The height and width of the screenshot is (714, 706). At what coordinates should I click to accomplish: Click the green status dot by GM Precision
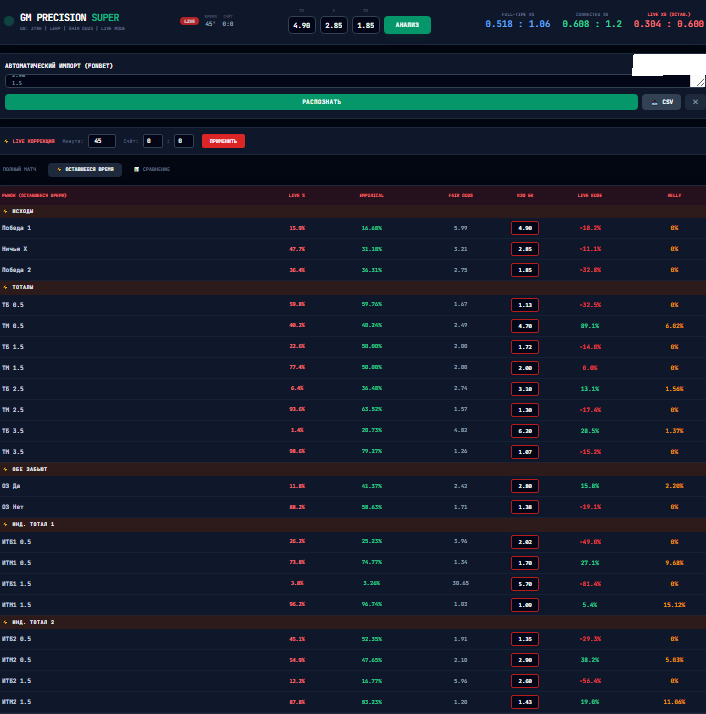click(9, 21)
